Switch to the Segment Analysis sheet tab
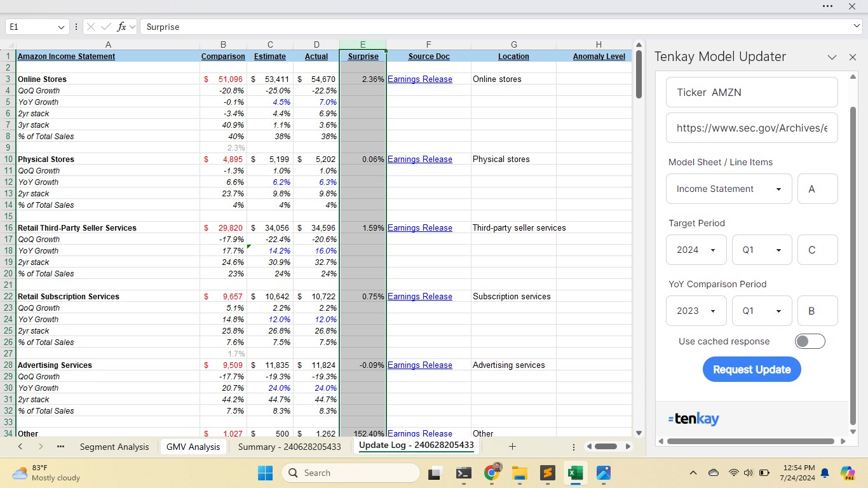 pos(114,447)
